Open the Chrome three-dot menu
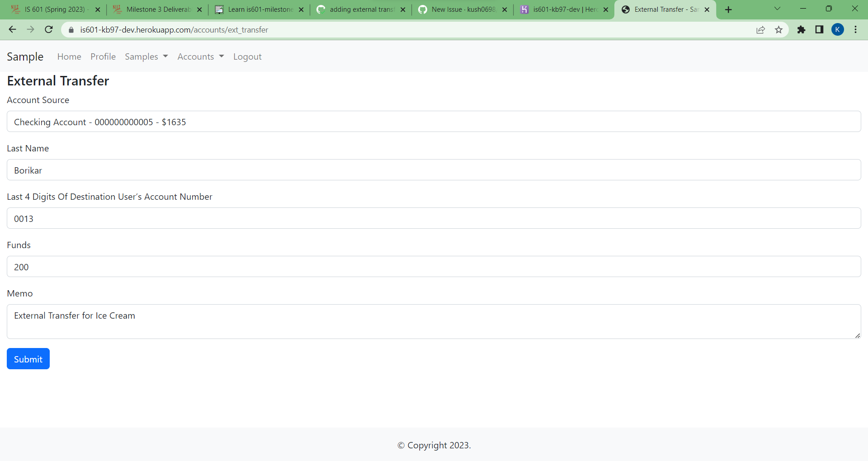The height and width of the screenshot is (461, 868). (x=855, y=29)
